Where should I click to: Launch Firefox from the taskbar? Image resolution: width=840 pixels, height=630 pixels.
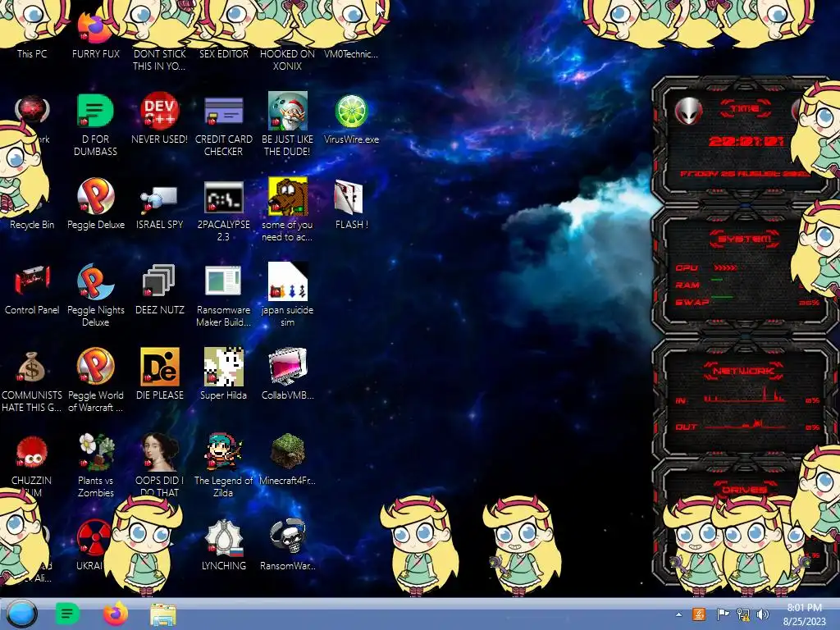115,614
